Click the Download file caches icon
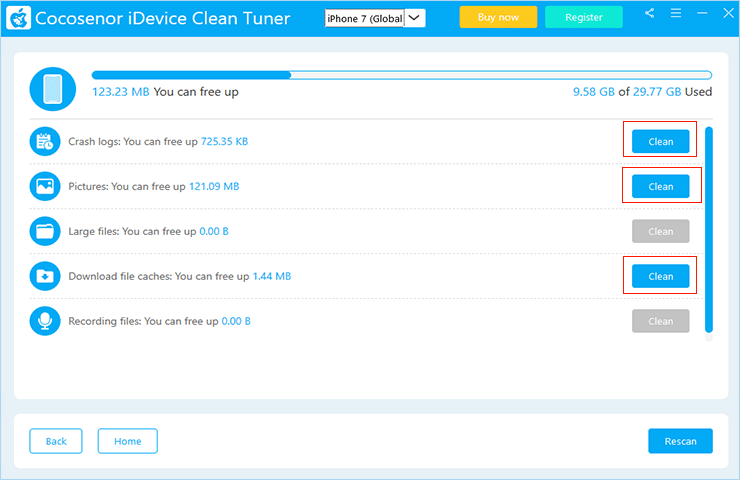740x480 pixels. point(45,276)
